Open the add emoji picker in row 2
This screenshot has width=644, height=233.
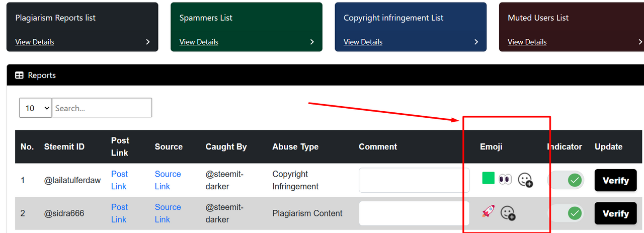coord(508,213)
